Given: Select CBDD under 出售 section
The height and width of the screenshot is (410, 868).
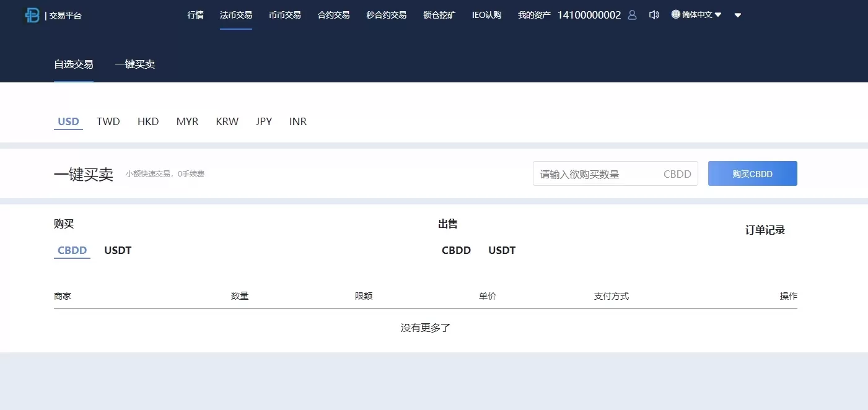Looking at the screenshot, I should [456, 250].
